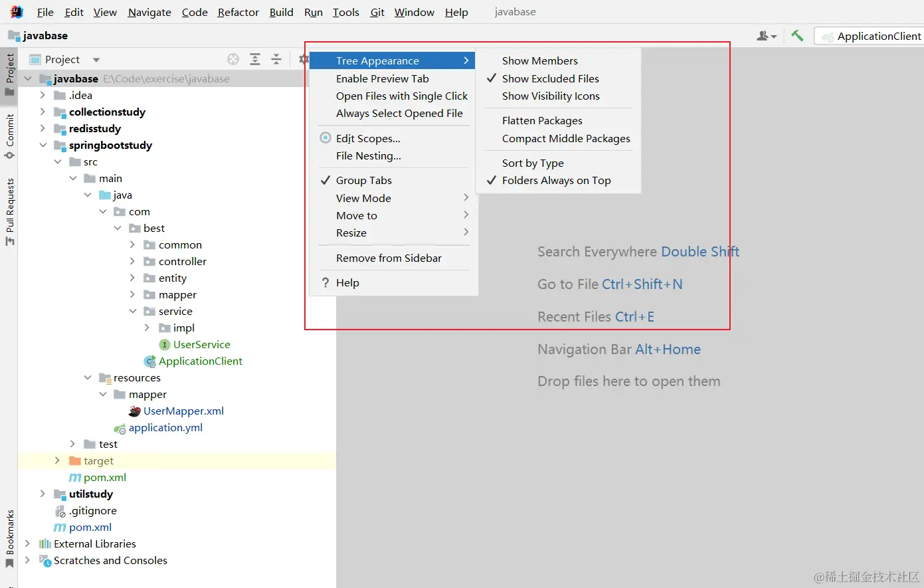Select the root pom.xml below .gitignore

point(83,527)
